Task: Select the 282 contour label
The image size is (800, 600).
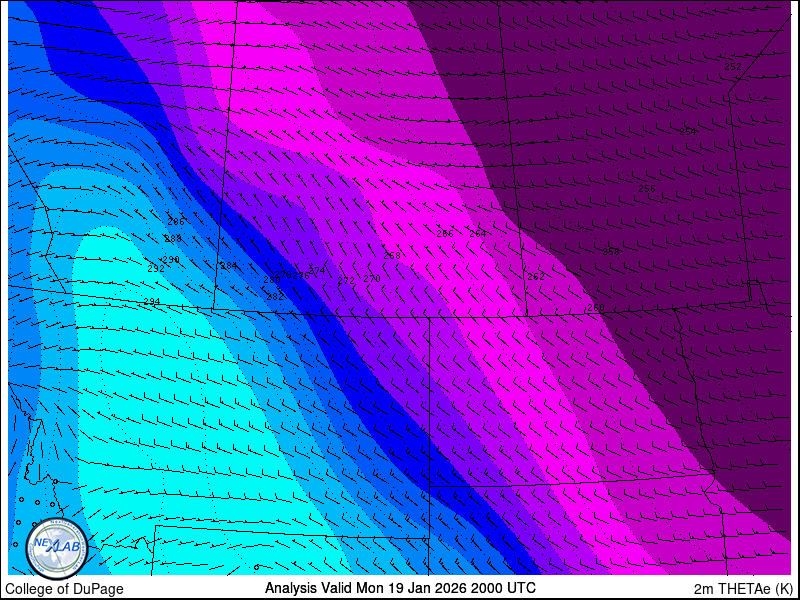Action: 275,296
